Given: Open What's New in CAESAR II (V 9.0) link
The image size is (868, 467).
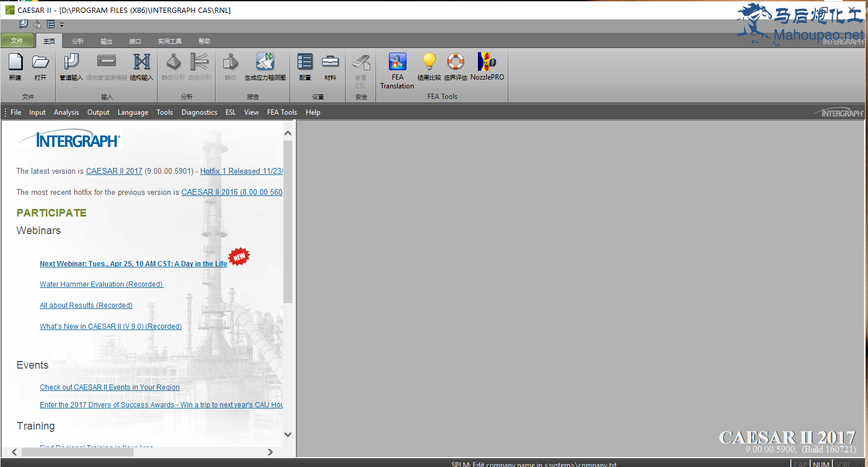Looking at the screenshot, I should [111, 327].
